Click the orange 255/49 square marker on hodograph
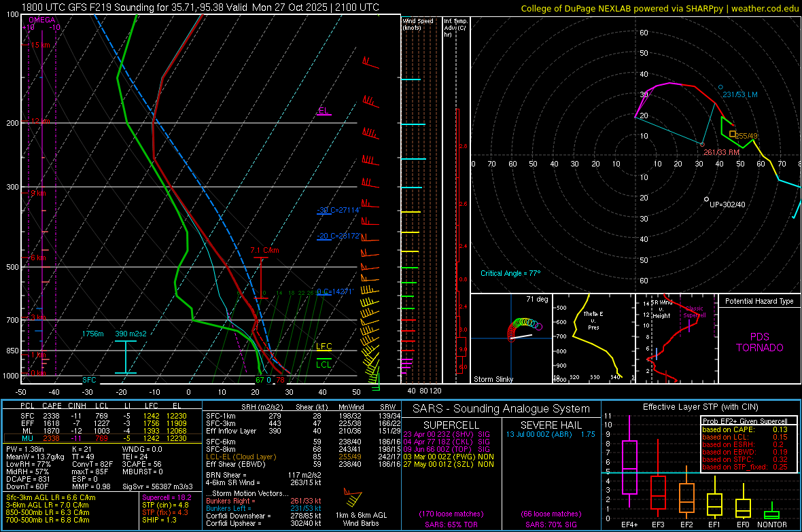Screen dimensions: 802x532 (733, 134)
